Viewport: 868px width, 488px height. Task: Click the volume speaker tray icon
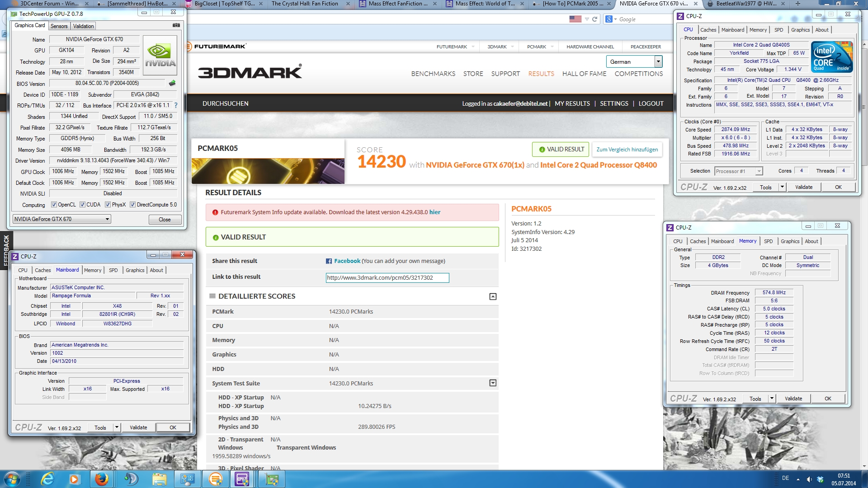(809, 479)
